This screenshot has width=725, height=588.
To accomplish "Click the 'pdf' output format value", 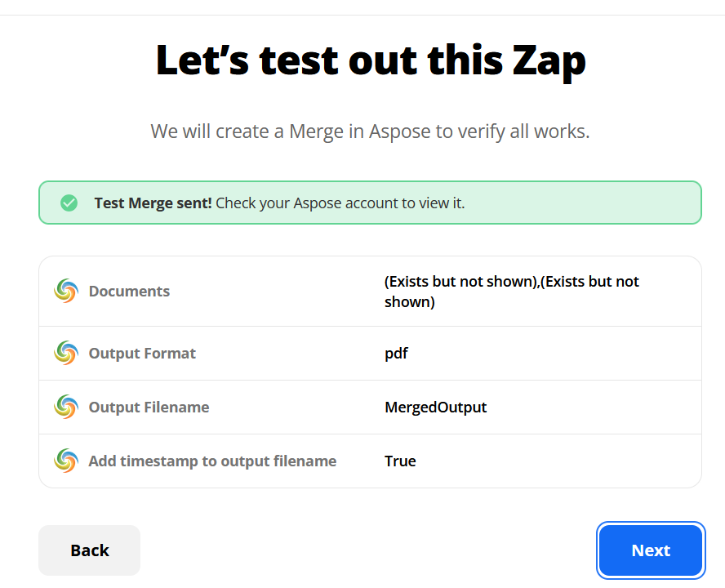I will 396,354.
